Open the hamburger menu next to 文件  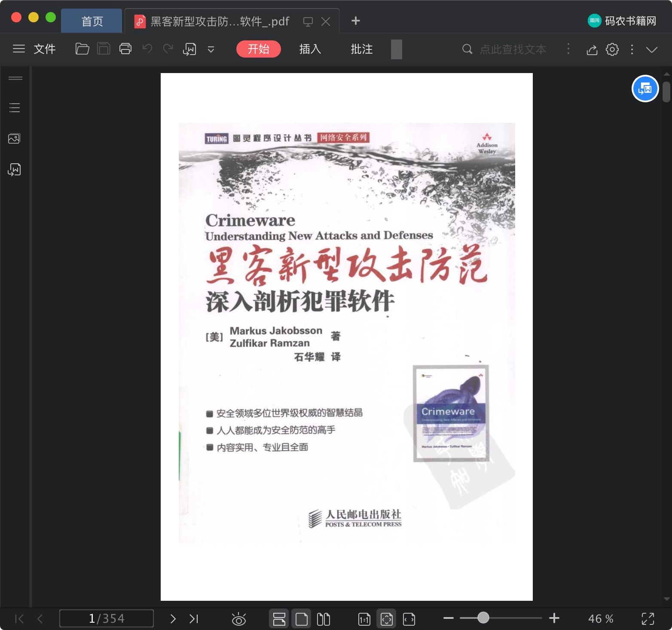[x=19, y=49]
